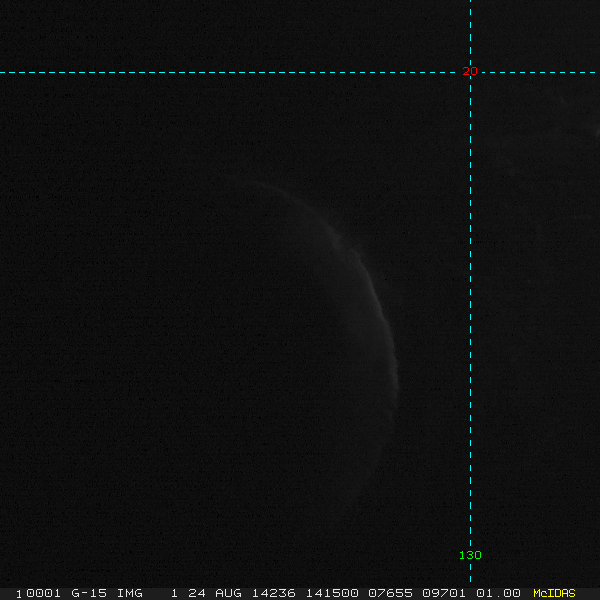This screenshot has height=600, width=600.
Task: Select the yellow frame number 1
Action: pyautogui.click(x=19, y=594)
